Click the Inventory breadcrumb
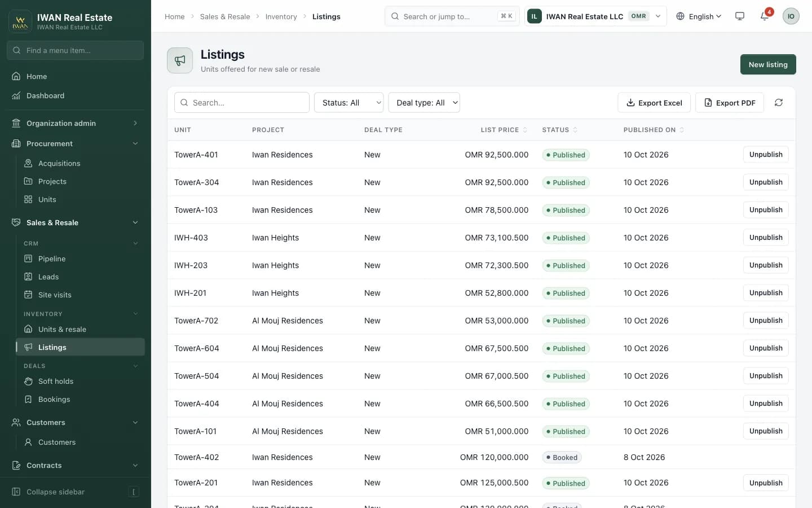 [x=281, y=16]
